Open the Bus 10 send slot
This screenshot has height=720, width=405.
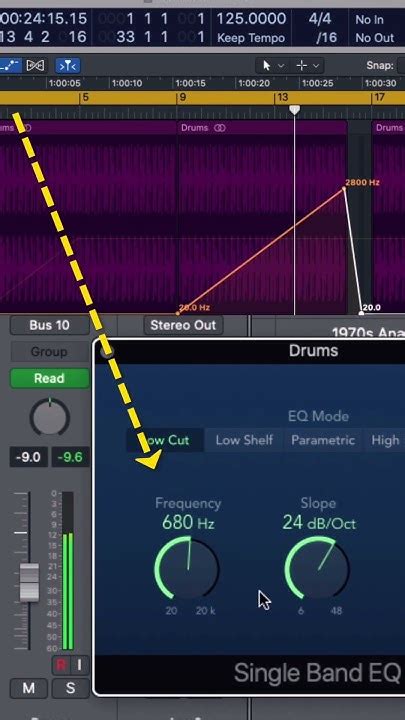coord(50,325)
